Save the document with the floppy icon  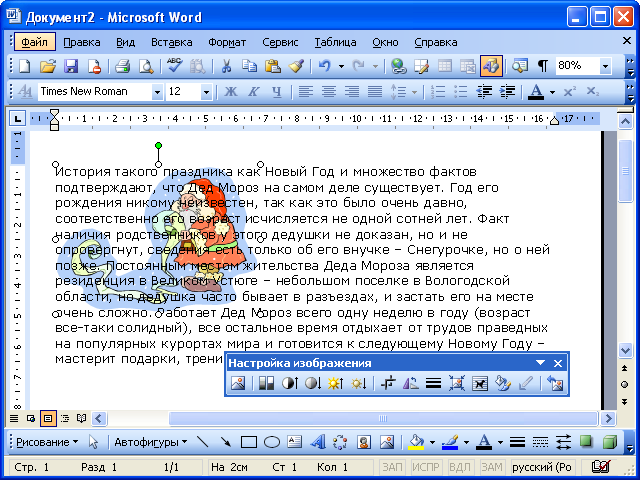pos(71,66)
